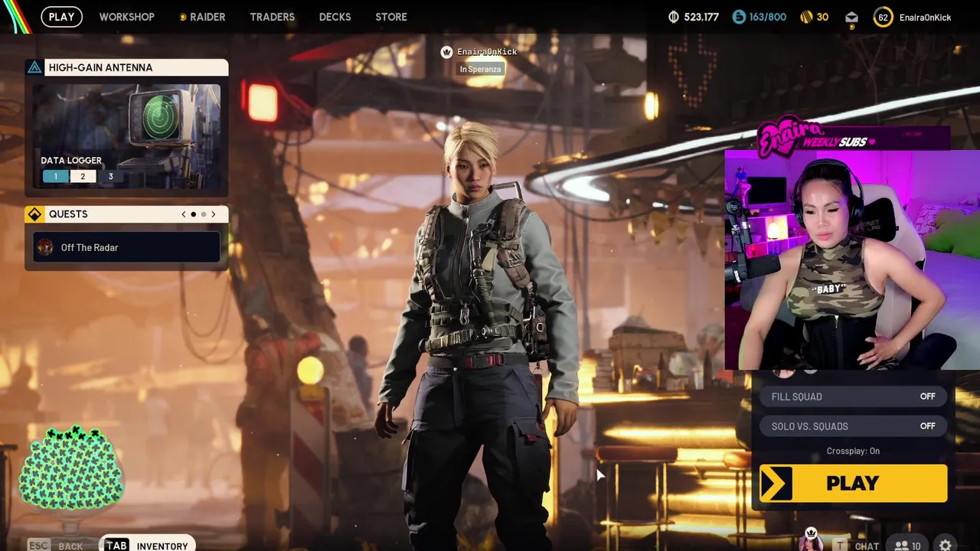The width and height of the screenshot is (980, 551).
Task: Select the first quest page dot
Action: click(193, 214)
